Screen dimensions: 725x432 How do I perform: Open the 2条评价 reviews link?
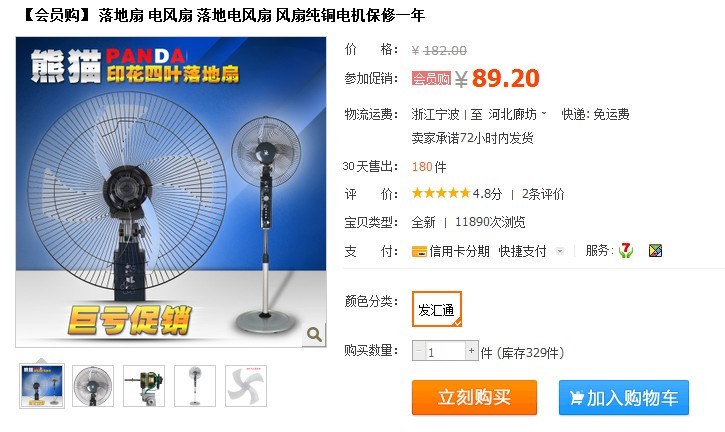(x=543, y=194)
